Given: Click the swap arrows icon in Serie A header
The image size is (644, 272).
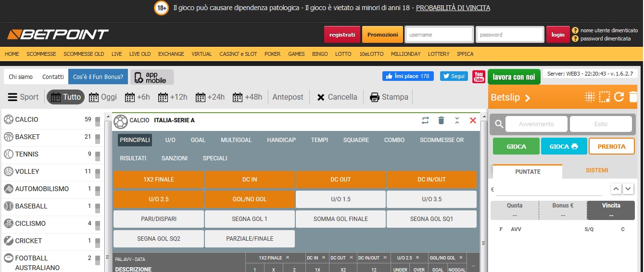Looking at the screenshot, I should point(425,120).
